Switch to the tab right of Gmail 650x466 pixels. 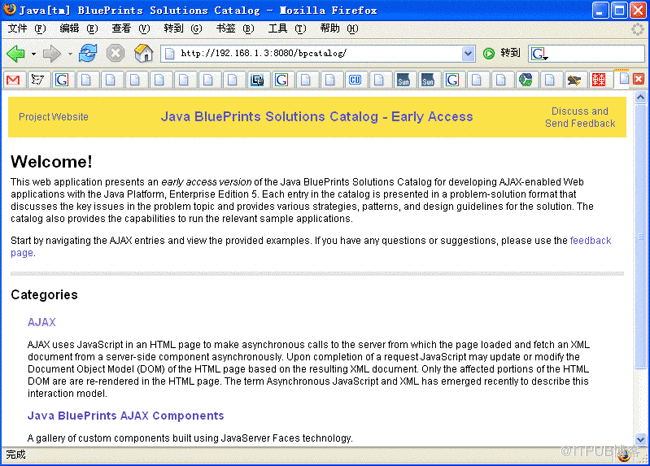38,80
